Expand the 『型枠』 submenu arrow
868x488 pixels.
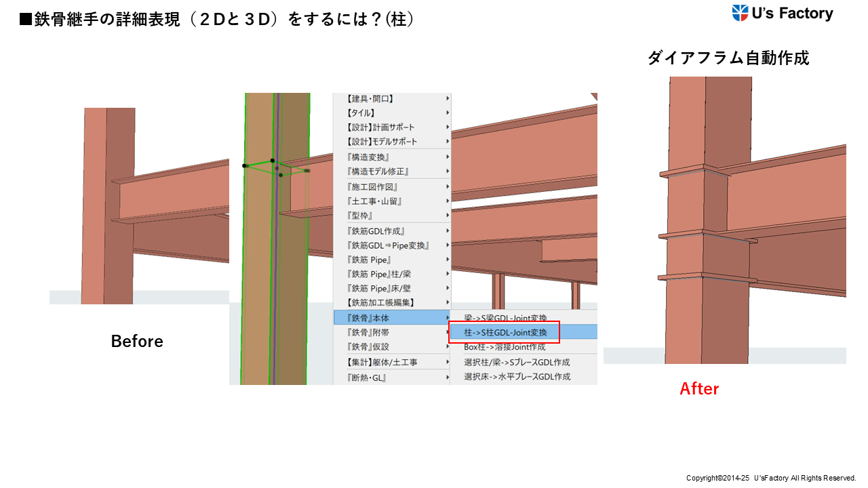pos(448,216)
